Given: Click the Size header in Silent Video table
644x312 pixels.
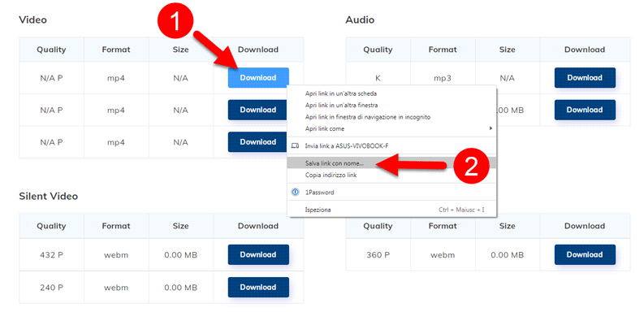Looking at the screenshot, I should pyautogui.click(x=181, y=226).
